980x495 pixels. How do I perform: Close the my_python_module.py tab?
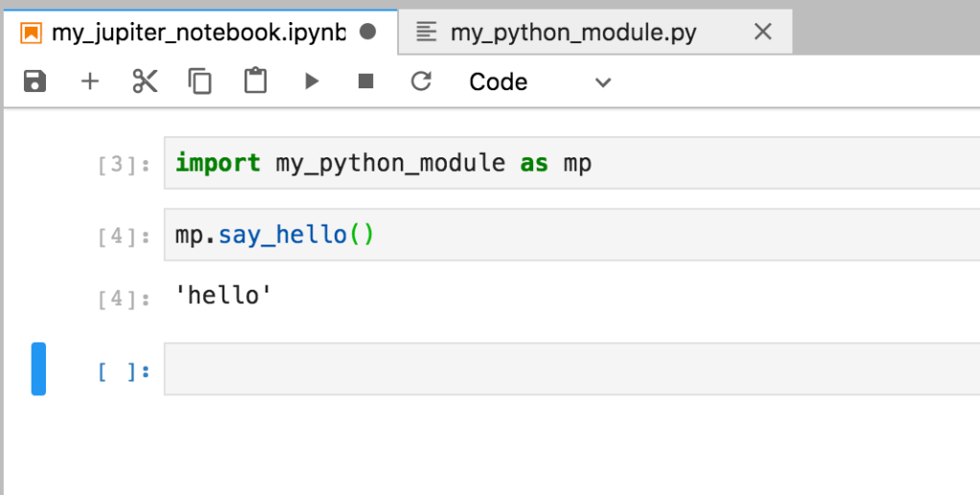762,32
